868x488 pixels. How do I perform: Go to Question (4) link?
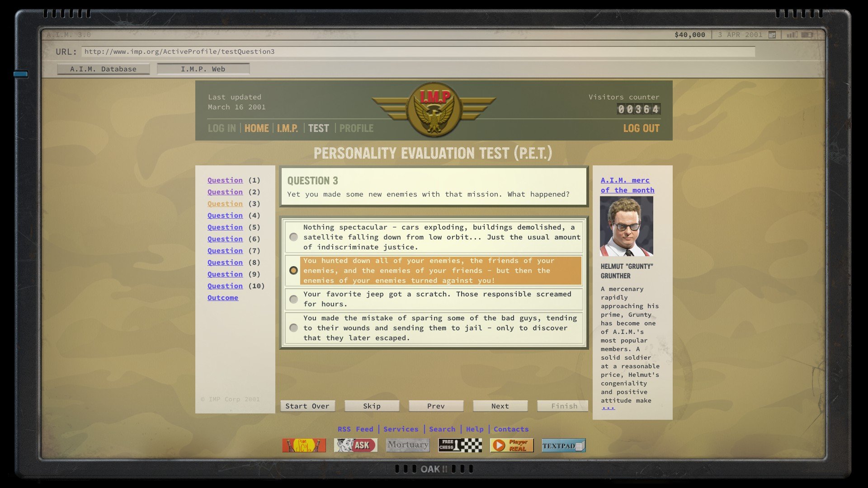point(225,216)
